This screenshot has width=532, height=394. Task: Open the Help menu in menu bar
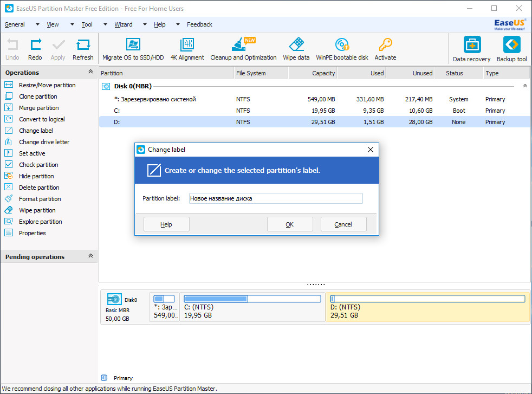point(159,24)
